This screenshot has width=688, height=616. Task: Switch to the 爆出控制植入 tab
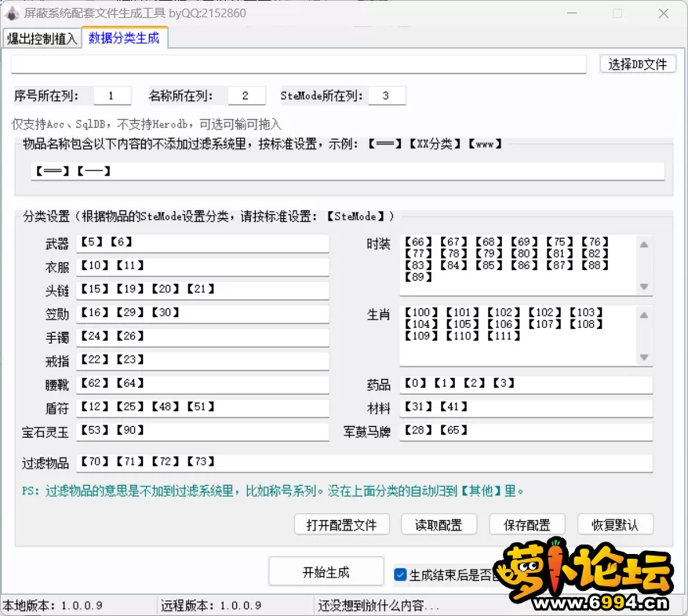click(x=42, y=38)
